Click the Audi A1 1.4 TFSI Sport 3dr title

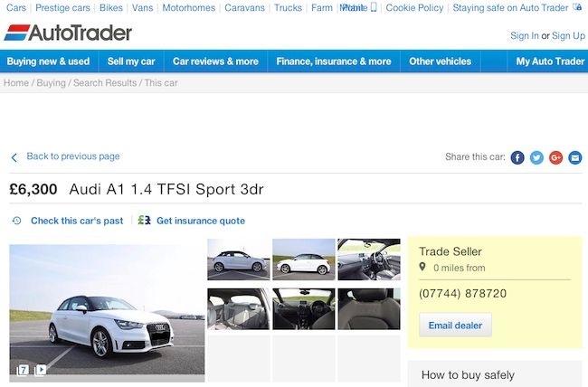click(x=166, y=189)
